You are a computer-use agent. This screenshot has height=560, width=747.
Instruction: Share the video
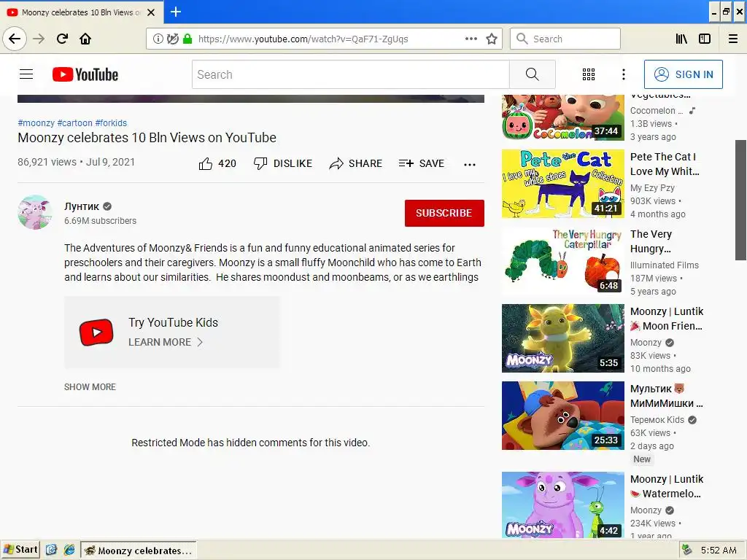[x=355, y=163]
